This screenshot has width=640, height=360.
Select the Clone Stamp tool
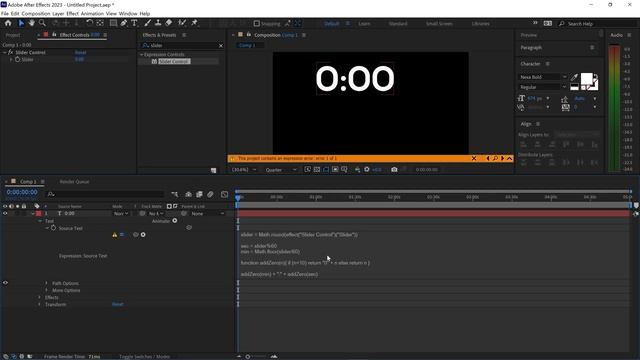click(x=158, y=23)
